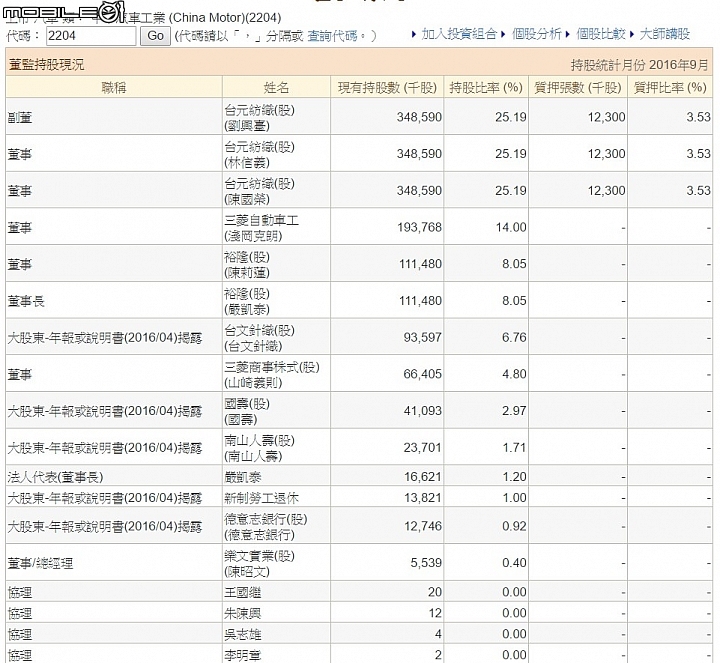This screenshot has width=720, height=663.
Task: Click name cell 南山人壽(股)
Action: coord(276,448)
